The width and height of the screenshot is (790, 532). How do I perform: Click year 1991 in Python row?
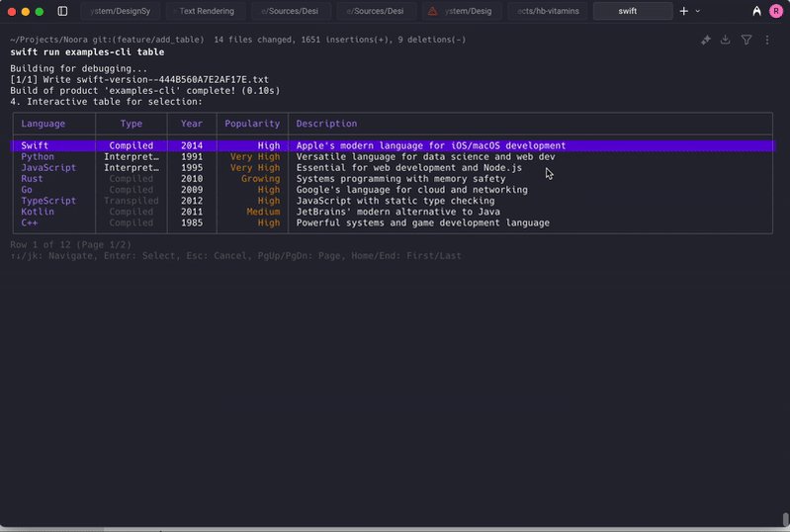tap(192, 156)
